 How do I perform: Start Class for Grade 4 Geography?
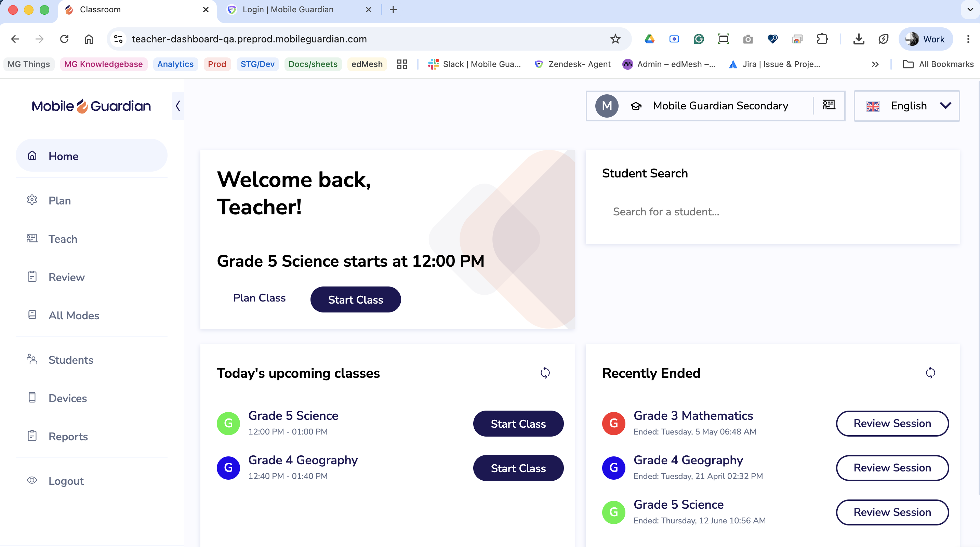(x=518, y=468)
